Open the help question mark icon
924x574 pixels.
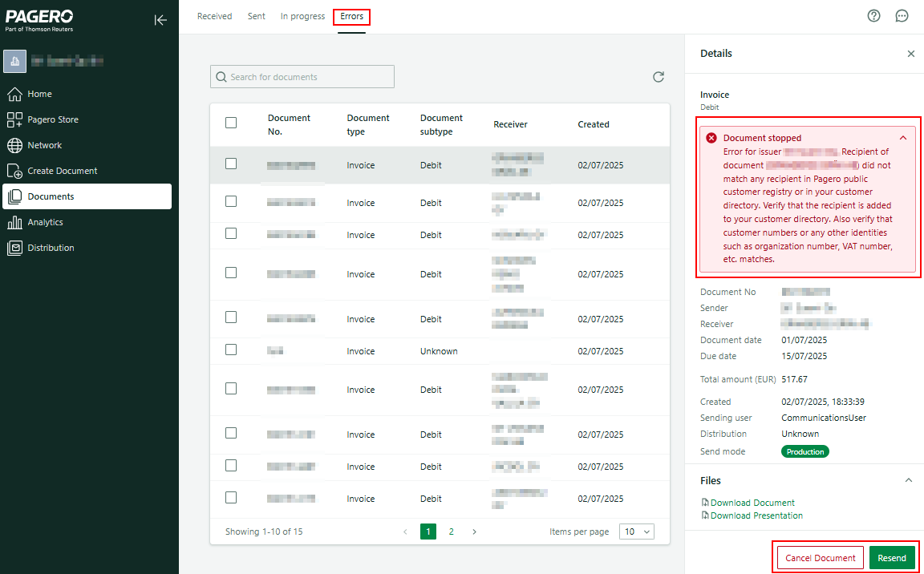874,16
